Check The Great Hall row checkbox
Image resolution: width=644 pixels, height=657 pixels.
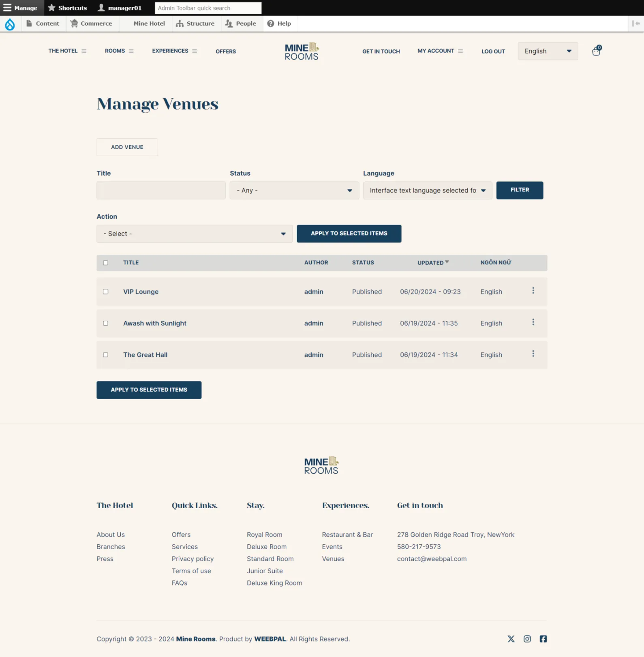click(106, 355)
